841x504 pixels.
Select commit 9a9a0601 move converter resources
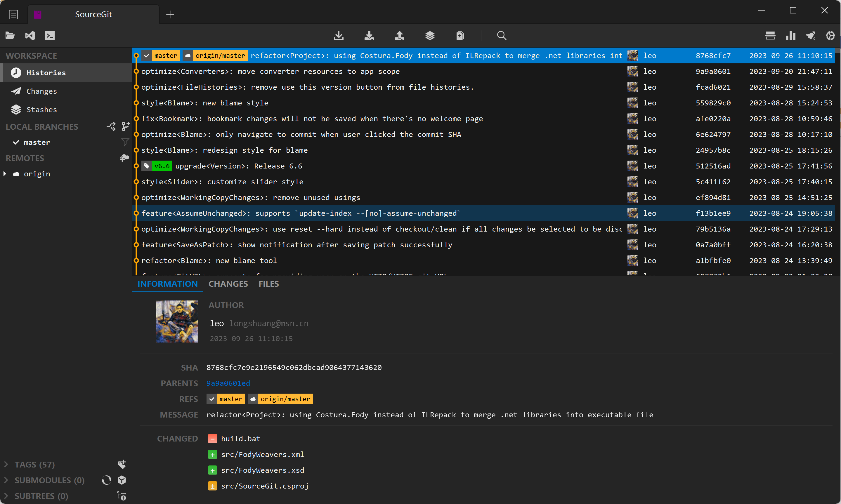tap(484, 71)
